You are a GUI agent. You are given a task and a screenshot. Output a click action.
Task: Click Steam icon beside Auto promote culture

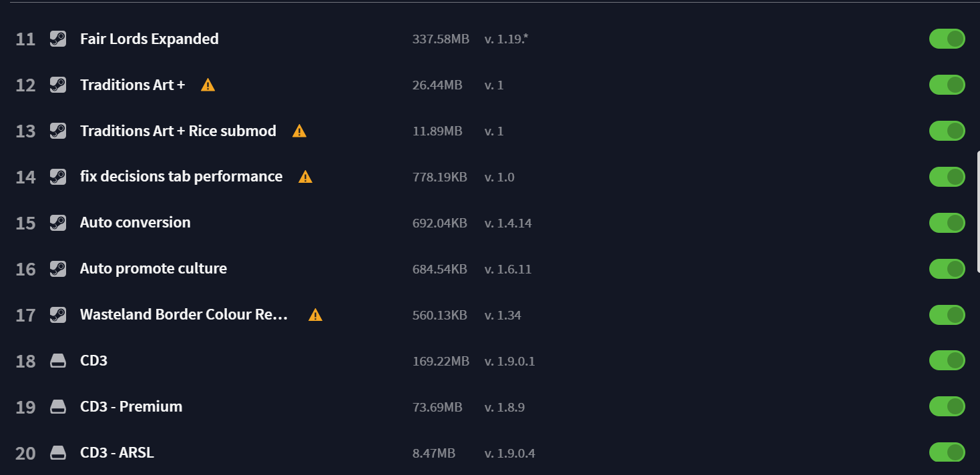58,269
